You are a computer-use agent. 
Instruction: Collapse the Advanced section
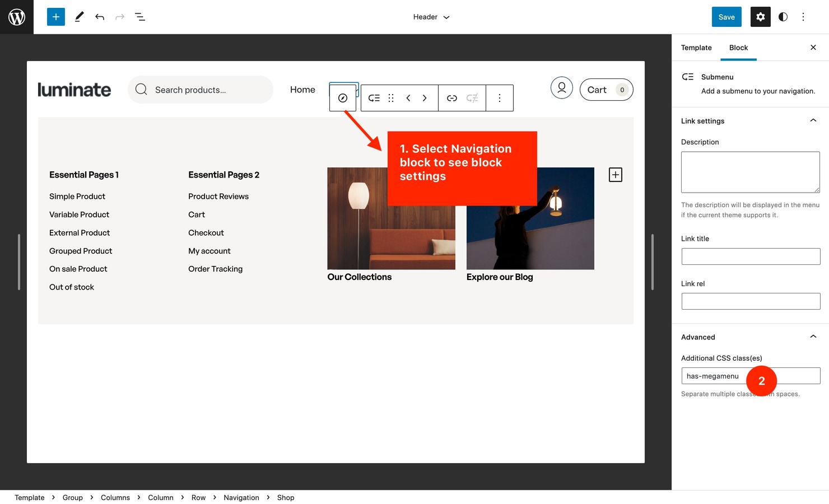pos(813,337)
